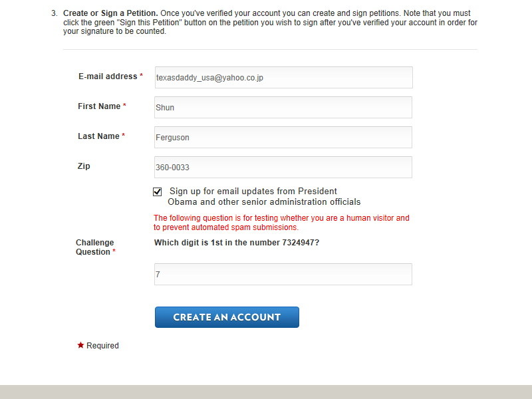Click the E-mail address input field
Screen dimensions: 532x399
click(283, 77)
